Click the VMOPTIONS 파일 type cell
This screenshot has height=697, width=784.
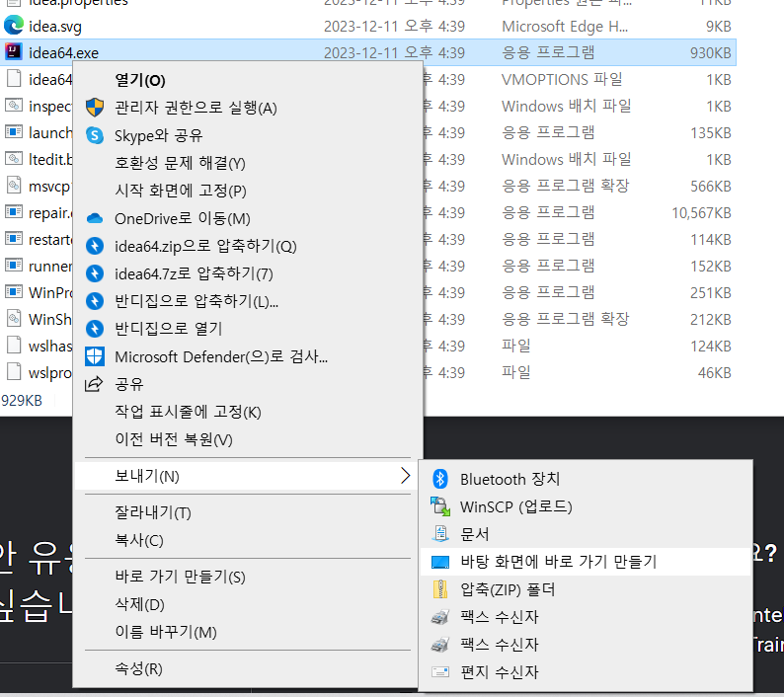coord(562,79)
